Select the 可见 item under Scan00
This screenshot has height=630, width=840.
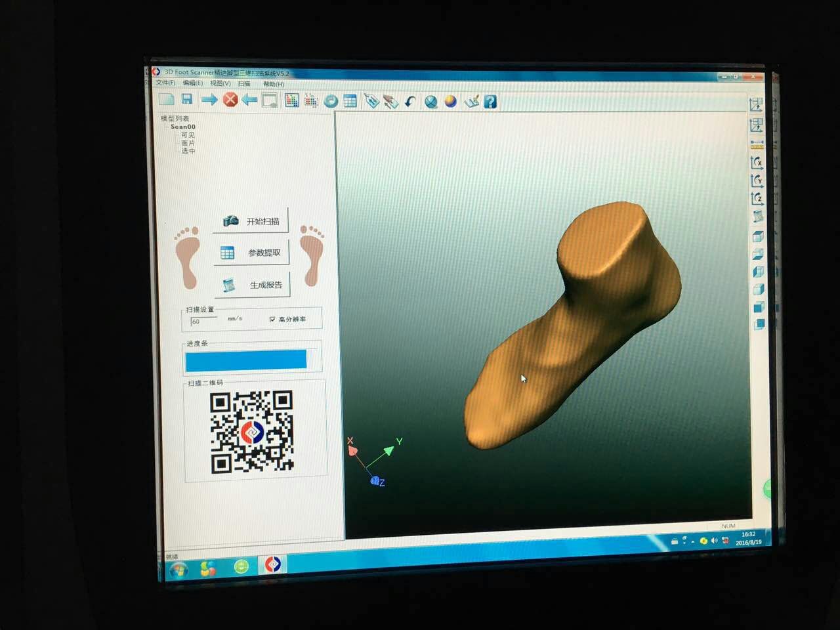pyautogui.click(x=188, y=135)
